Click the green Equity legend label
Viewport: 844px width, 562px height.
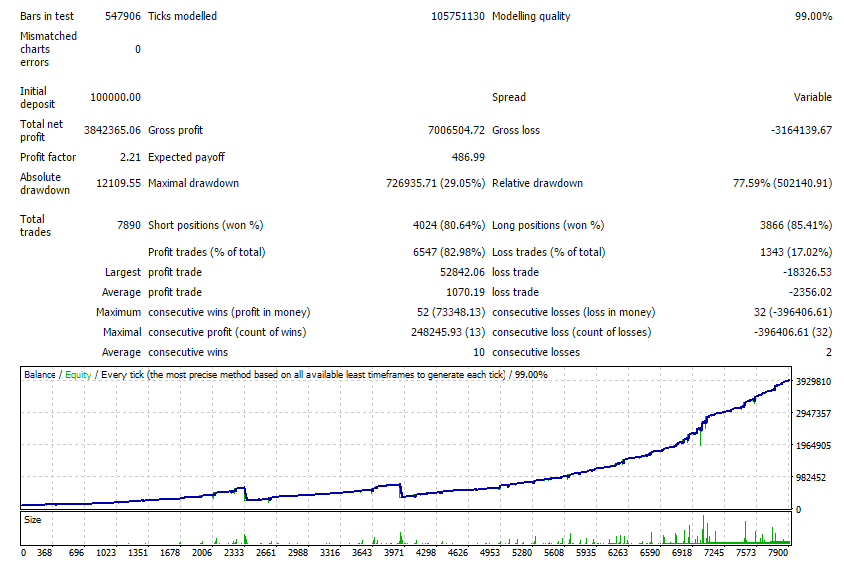pos(78,375)
